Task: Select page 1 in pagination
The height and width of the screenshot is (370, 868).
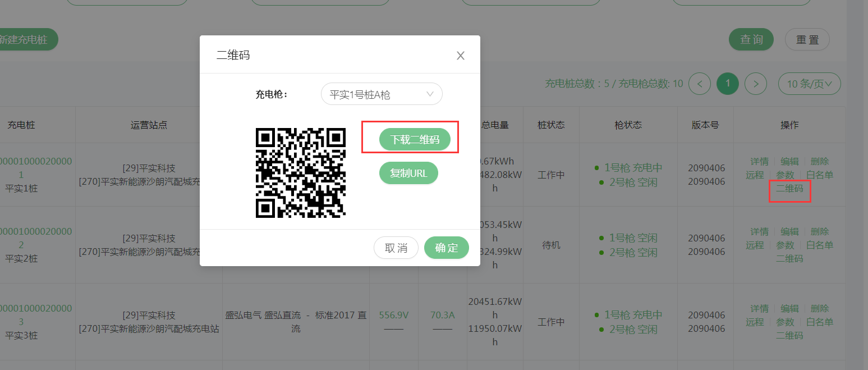Action: coord(728,84)
